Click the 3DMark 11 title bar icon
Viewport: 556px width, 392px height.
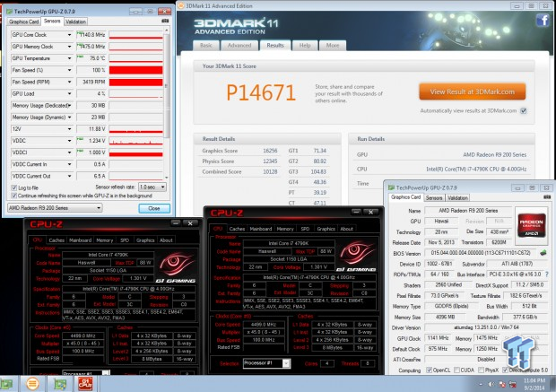coord(181,5)
